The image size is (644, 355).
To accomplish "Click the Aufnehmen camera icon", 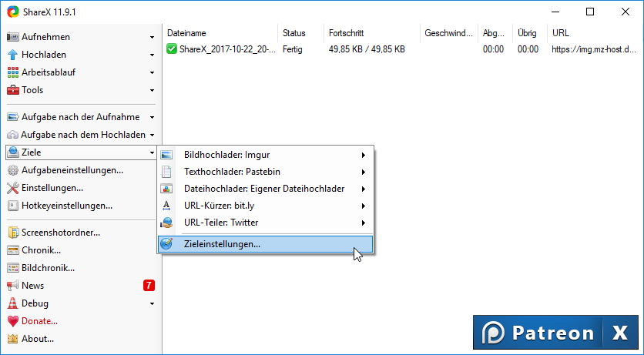I will [x=13, y=37].
